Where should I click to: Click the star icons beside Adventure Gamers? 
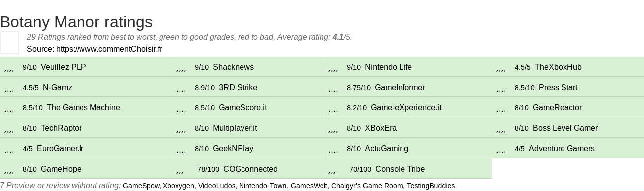point(501,149)
